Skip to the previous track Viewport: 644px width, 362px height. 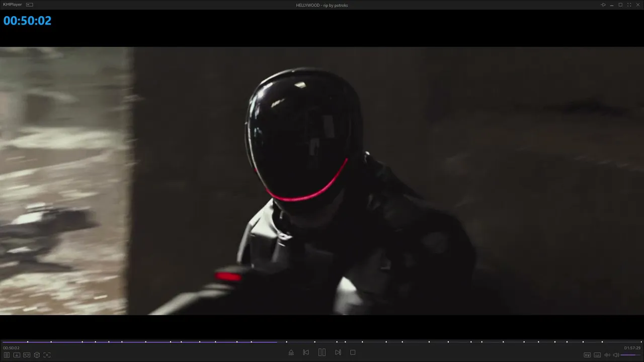(x=306, y=352)
